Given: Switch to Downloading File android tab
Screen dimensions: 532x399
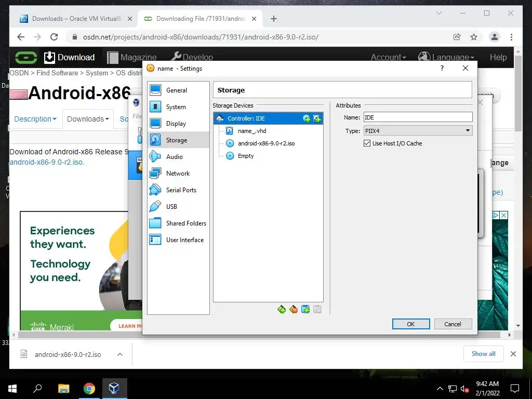Looking at the screenshot, I should tap(200, 19).
